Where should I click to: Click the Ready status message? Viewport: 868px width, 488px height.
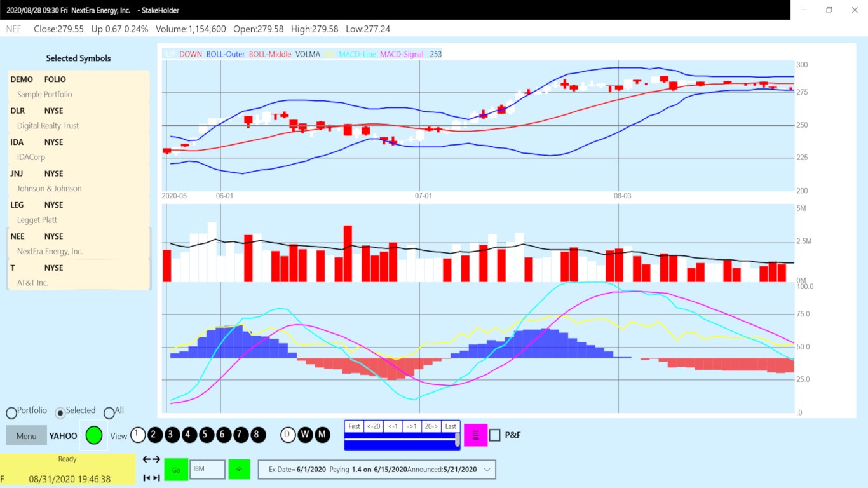[67, 459]
